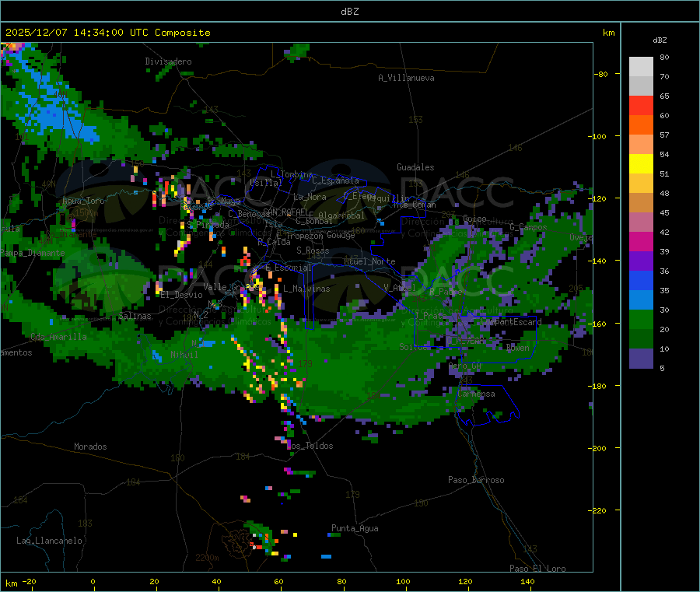Click the 'dBZ' title in the top bar
This screenshot has height=592, width=700.
point(349,12)
